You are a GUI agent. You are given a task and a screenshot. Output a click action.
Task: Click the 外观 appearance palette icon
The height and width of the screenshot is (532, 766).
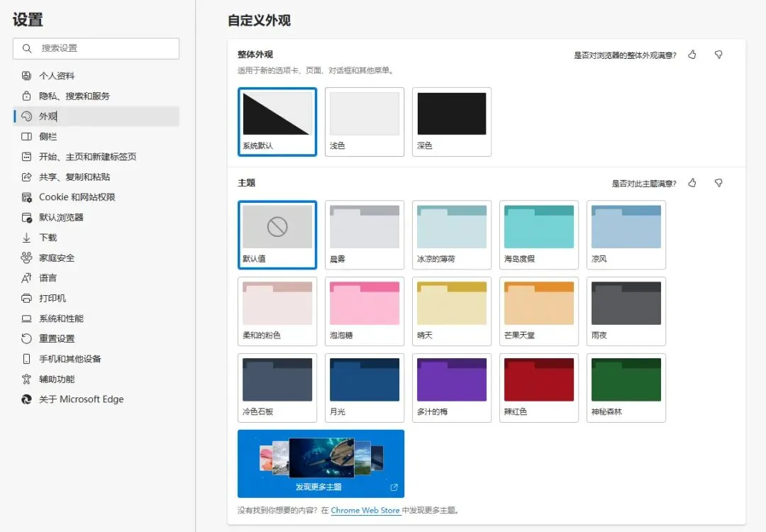pos(26,116)
